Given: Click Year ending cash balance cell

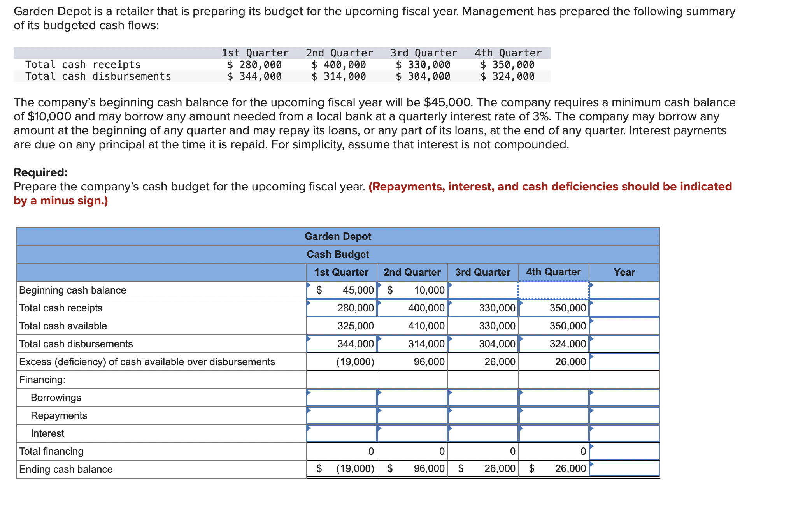Looking at the screenshot, I should 624,469.
